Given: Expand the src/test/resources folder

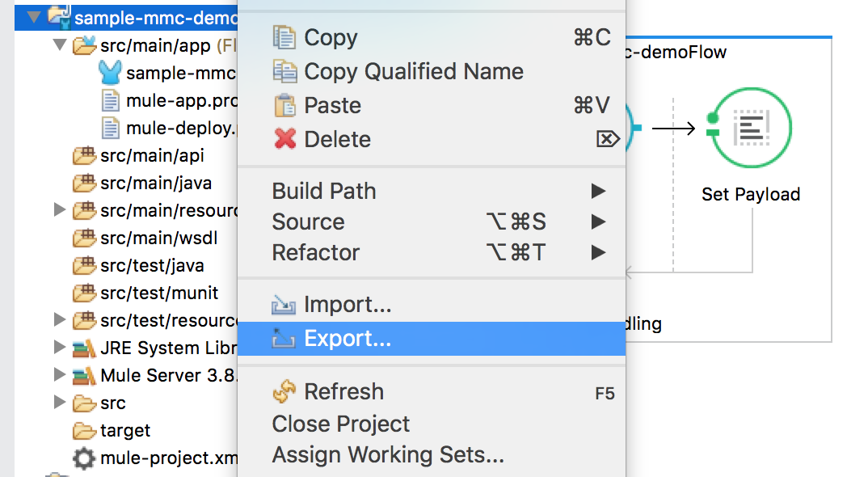Looking at the screenshot, I should pyautogui.click(x=59, y=321).
